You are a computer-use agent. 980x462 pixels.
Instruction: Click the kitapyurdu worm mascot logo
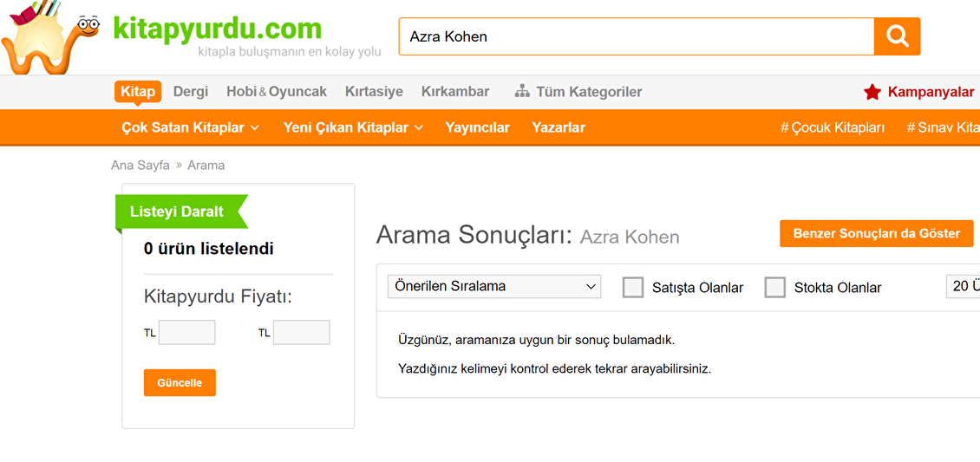coord(50,36)
